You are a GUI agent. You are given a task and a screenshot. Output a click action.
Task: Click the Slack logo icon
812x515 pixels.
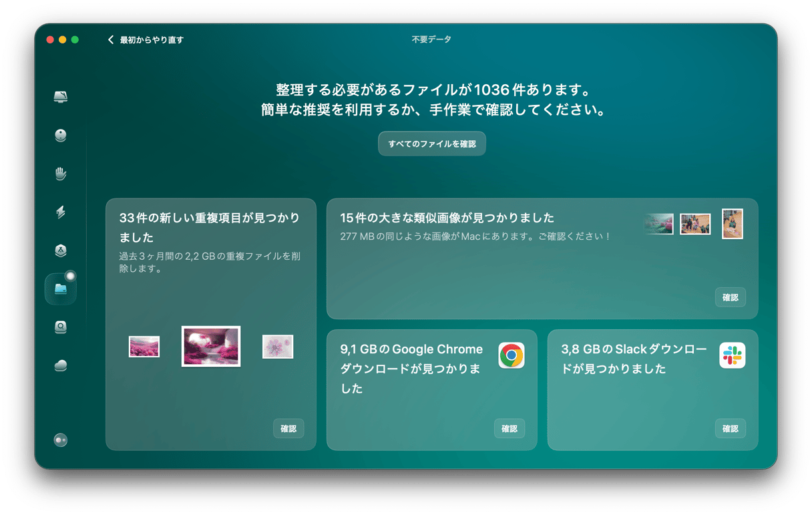(x=732, y=355)
